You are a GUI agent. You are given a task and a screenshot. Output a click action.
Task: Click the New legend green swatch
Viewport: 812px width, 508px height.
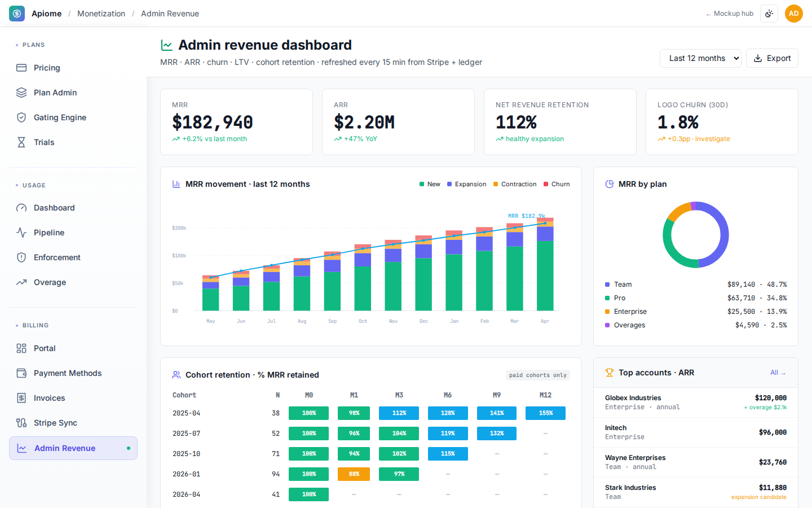pos(422,184)
